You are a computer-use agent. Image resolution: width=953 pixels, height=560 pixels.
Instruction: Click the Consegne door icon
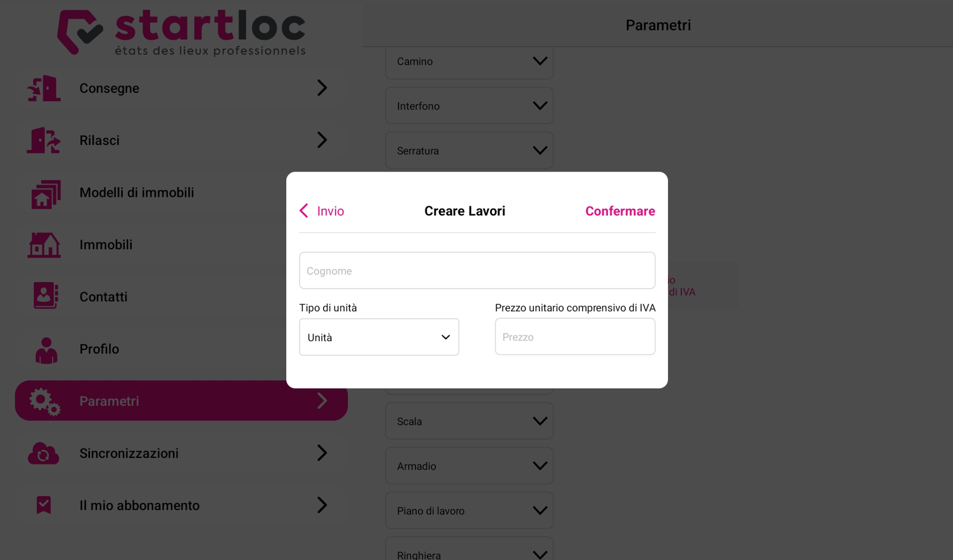pyautogui.click(x=44, y=88)
